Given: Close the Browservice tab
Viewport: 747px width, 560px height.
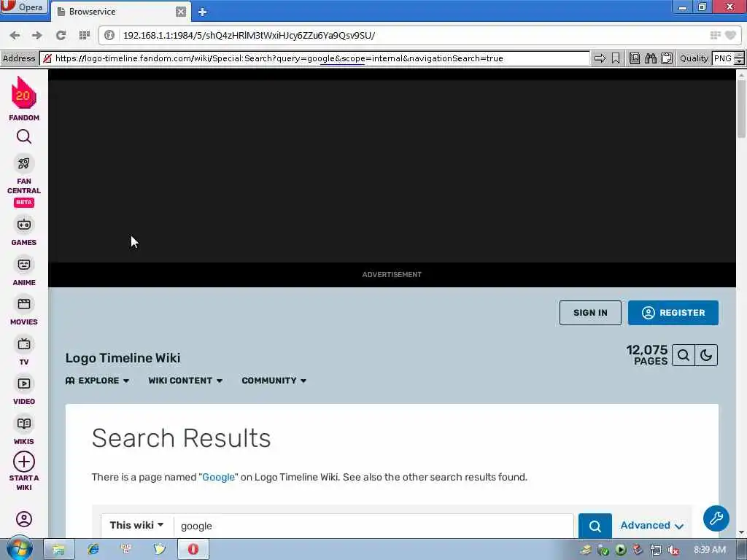Looking at the screenshot, I should tap(181, 12).
